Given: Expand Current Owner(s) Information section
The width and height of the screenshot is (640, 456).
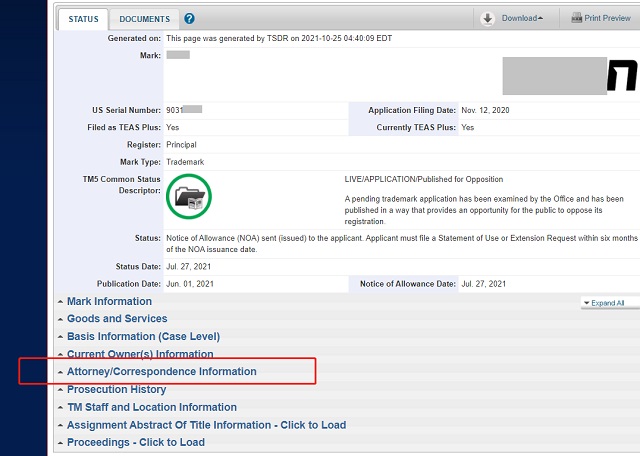Looking at the screenshot, I should click(139, 354).
